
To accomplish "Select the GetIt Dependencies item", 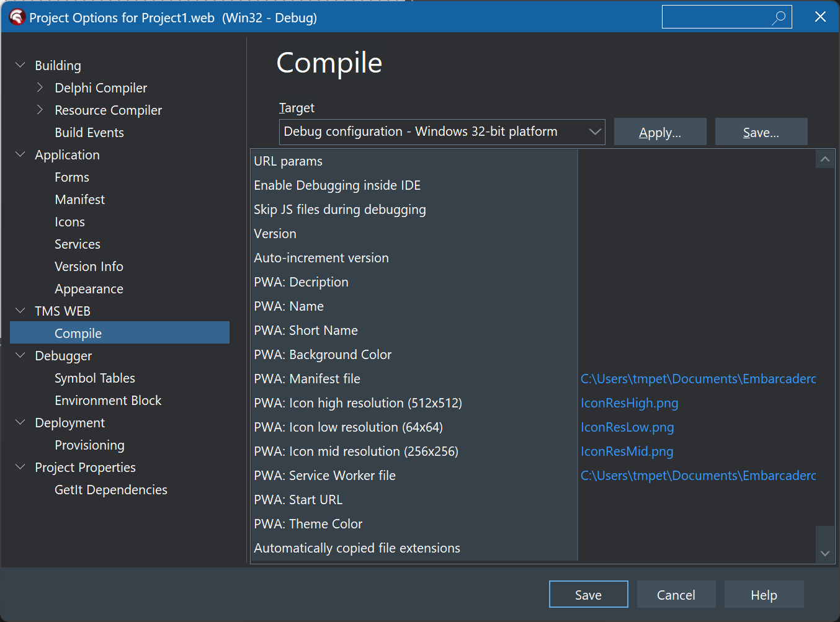I will pyautogui.click(x=110, y=490).
